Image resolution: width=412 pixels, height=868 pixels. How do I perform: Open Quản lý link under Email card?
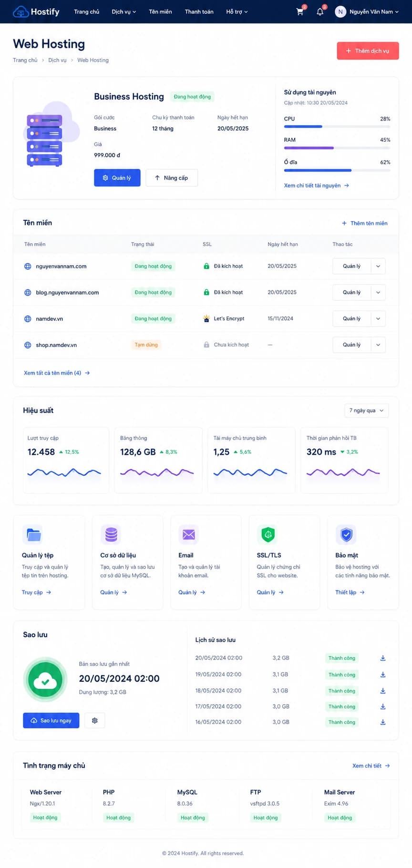[192, 592]
